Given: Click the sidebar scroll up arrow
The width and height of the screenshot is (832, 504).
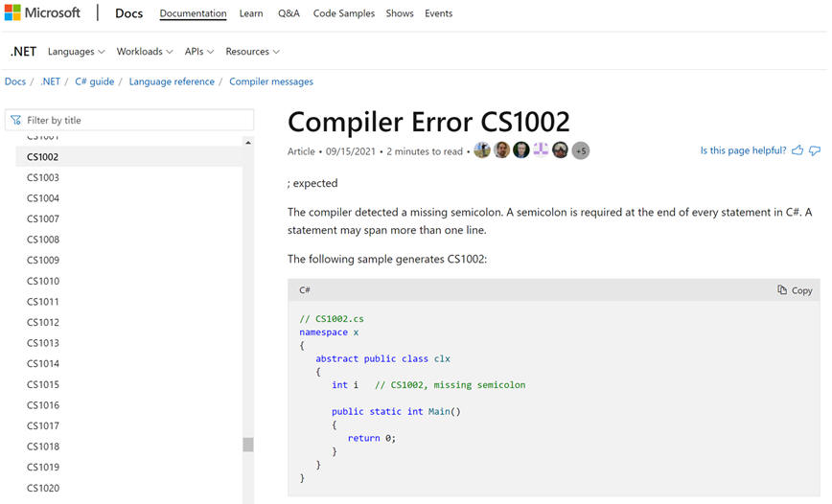Looking at the screenshot, I should coord(248,143).
